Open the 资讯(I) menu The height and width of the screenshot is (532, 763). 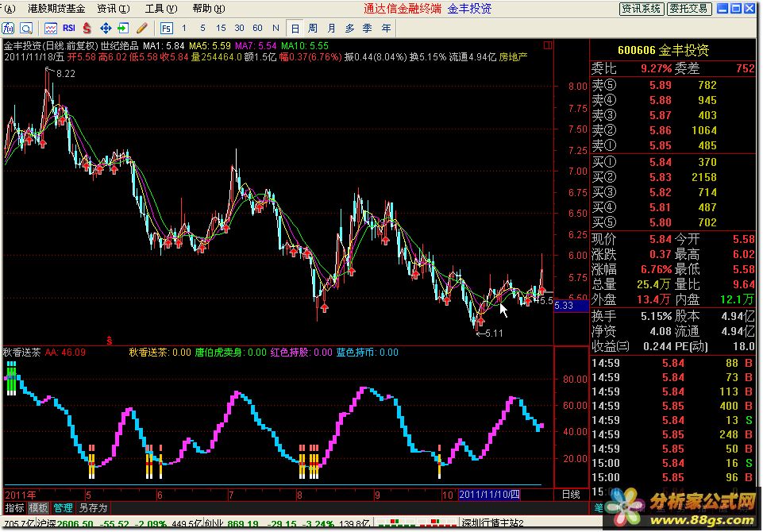click(x=114, y=9)
